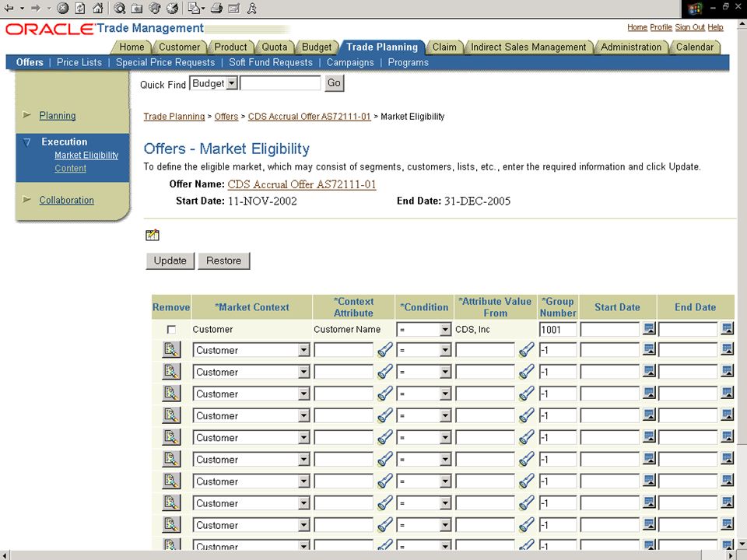The image size is (747, 560).
Task: Open Start Date calendar for CDS, Inc row
Action: (649, 328)
